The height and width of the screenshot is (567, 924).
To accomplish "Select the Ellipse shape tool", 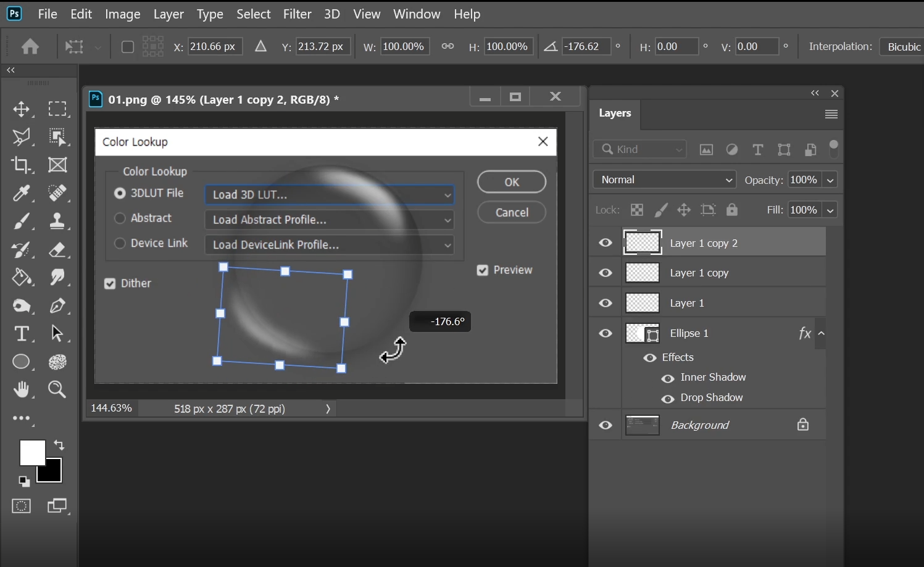I will [x=21, y=362].
